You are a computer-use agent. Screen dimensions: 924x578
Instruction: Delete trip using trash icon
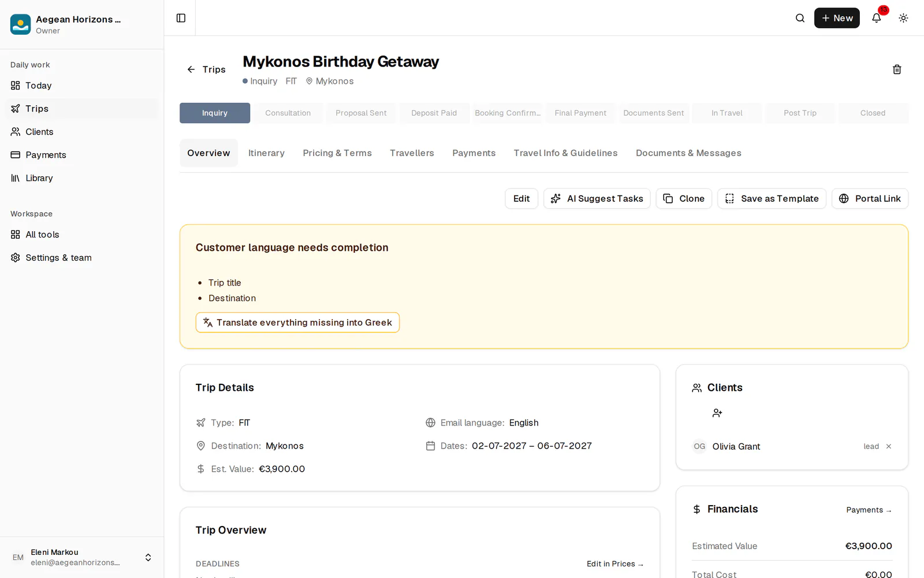pyautogui.click(x=897, y=69)
